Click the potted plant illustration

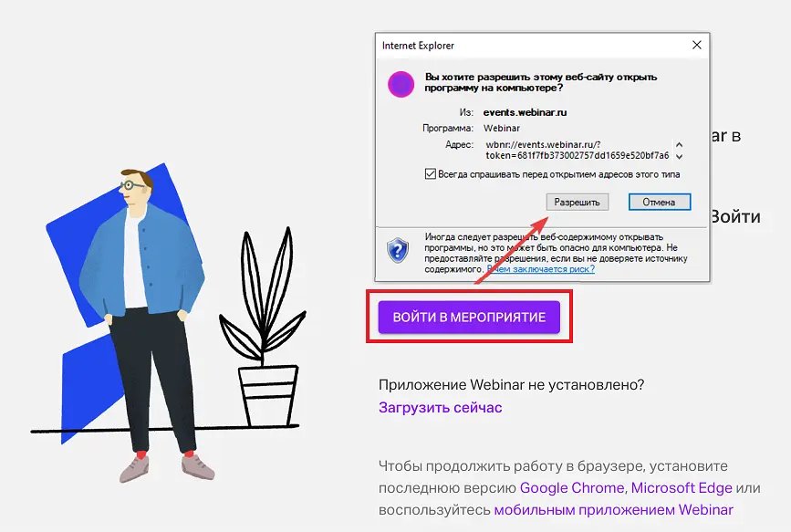click(x=263, y=329)
